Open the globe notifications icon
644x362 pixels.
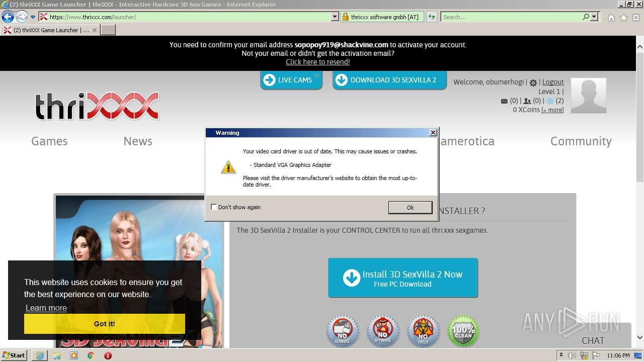[x=550, y=101]
